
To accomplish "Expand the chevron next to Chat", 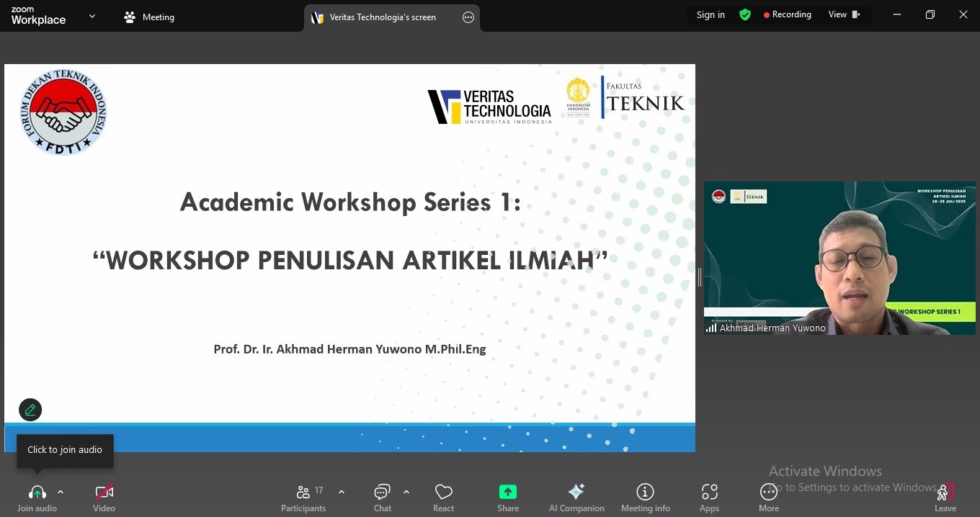I will click(x=406, y=492).
